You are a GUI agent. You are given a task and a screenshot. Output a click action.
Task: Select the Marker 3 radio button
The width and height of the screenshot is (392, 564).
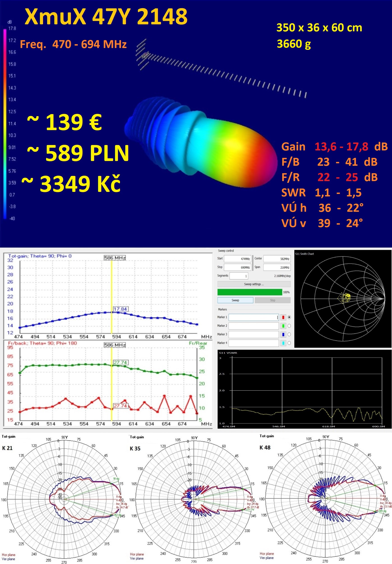coord(289,334)
